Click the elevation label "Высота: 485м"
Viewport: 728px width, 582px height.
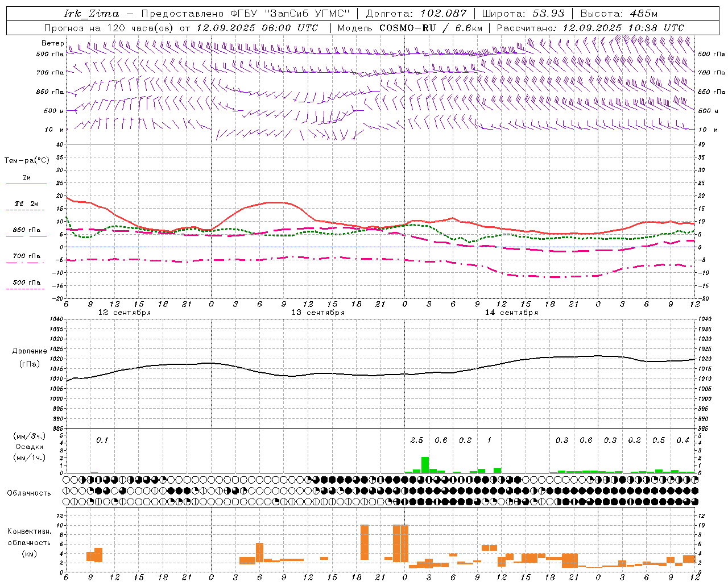[619, 14]
